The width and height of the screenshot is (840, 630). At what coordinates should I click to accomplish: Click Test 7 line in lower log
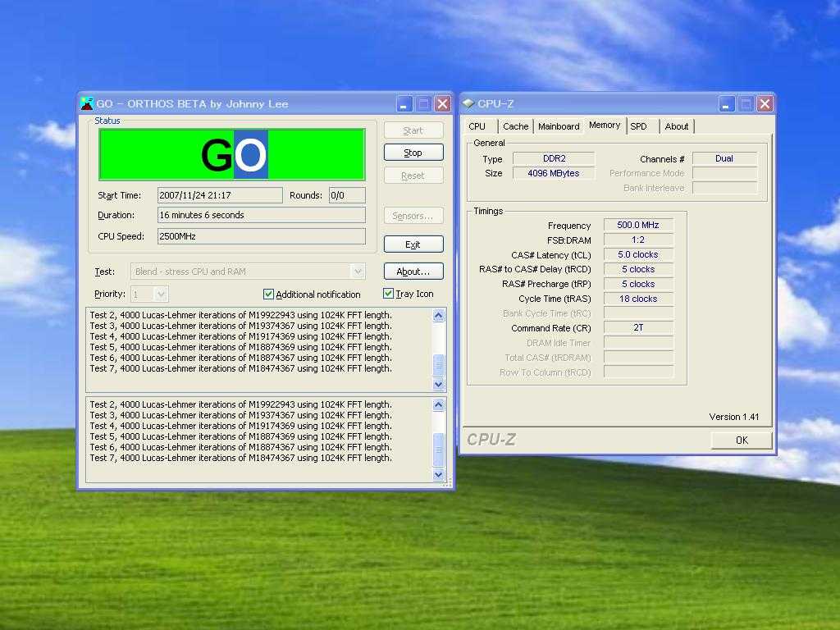(x=240, y=458)
